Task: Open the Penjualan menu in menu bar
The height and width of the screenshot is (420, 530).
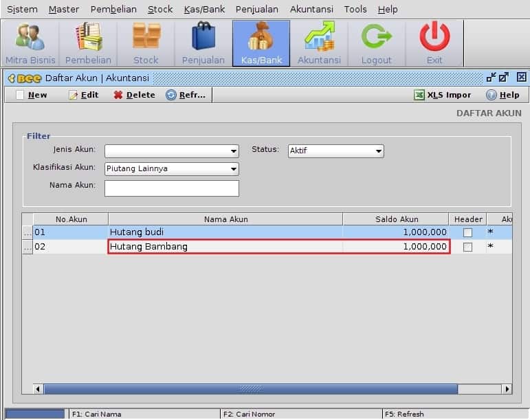Action: coord(257,10)
